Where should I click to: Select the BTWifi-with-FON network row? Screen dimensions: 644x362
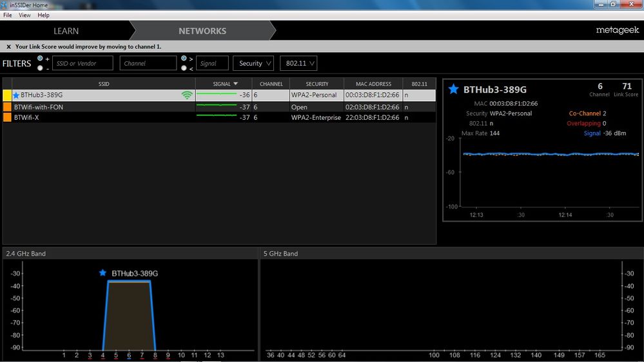click(x=219, y=107)
